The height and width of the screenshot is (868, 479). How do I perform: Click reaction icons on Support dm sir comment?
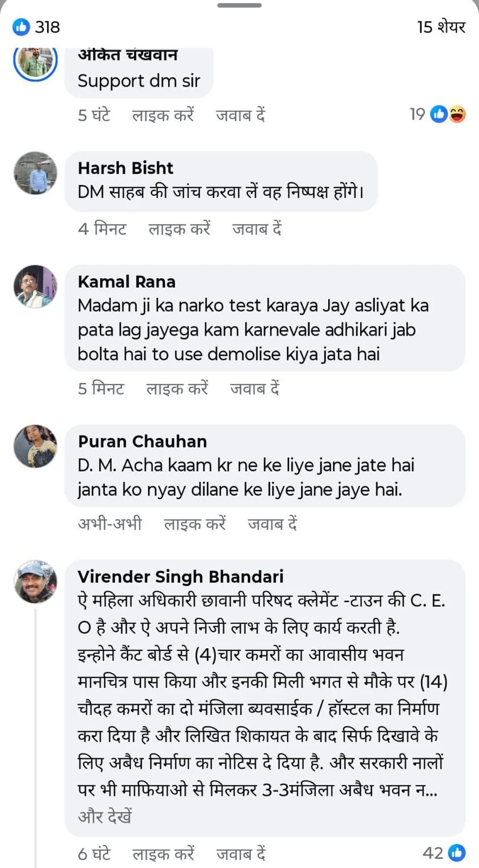(448, 114)
